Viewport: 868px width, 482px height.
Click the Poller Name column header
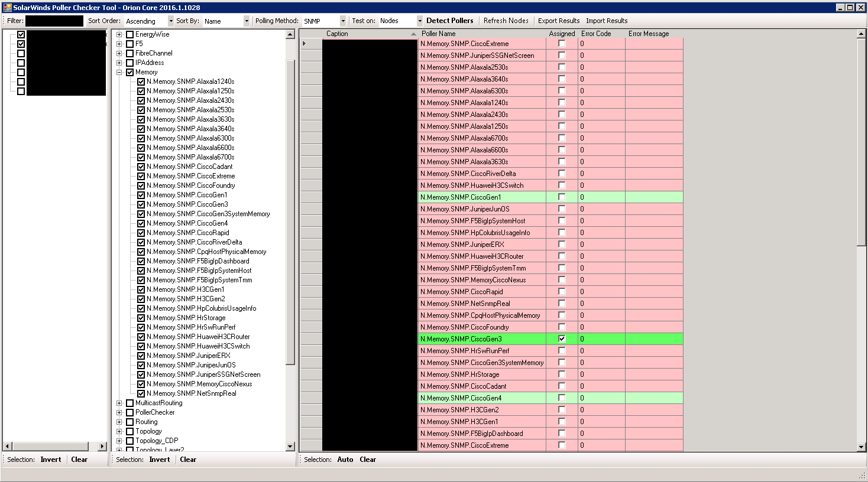482,34
